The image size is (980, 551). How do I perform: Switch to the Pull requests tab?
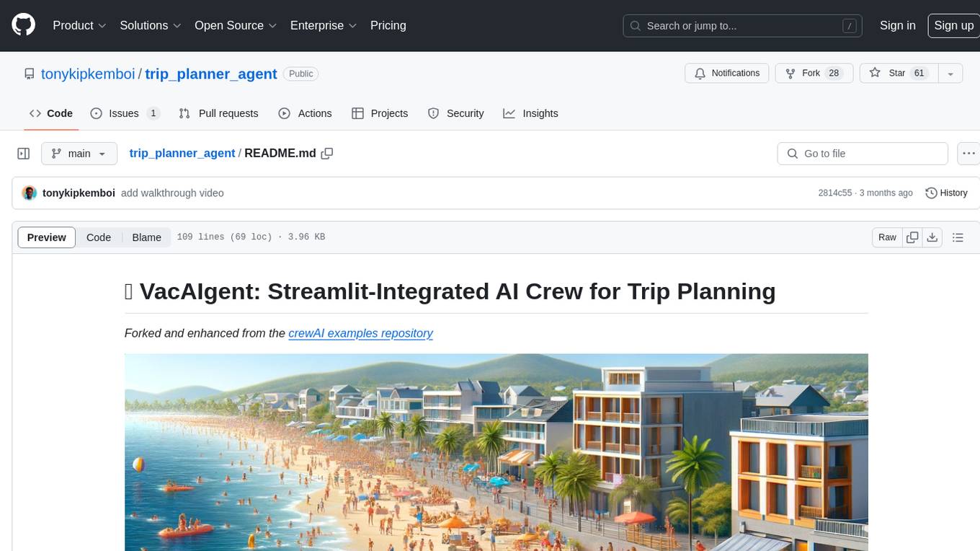coord(218,113)
